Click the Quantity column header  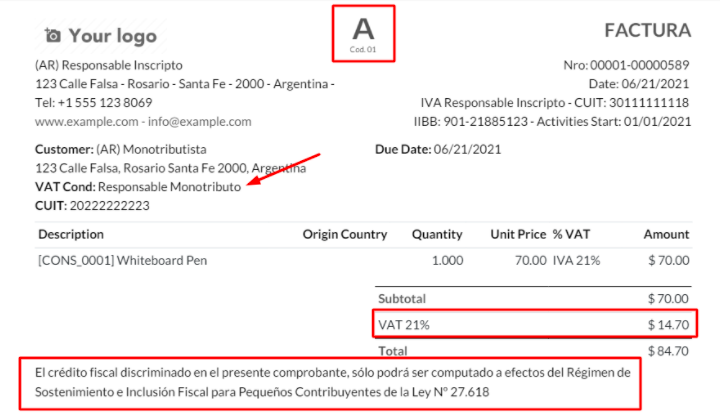[437, 235]
